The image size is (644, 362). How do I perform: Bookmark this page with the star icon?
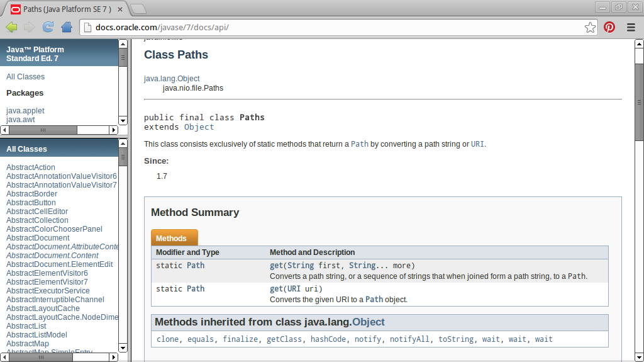[x=590, y=28]
